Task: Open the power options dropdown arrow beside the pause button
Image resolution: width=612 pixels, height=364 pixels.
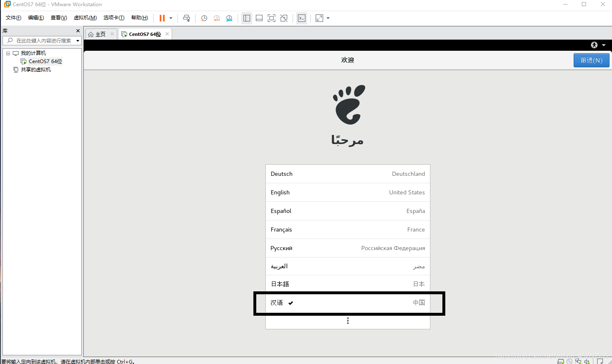Action: [x=171, y=18]
